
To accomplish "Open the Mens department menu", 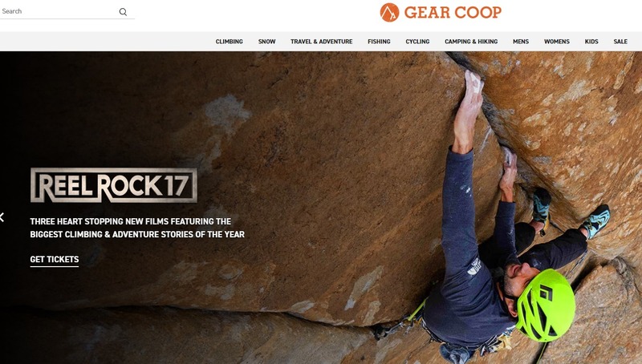I will coord(521,42).
